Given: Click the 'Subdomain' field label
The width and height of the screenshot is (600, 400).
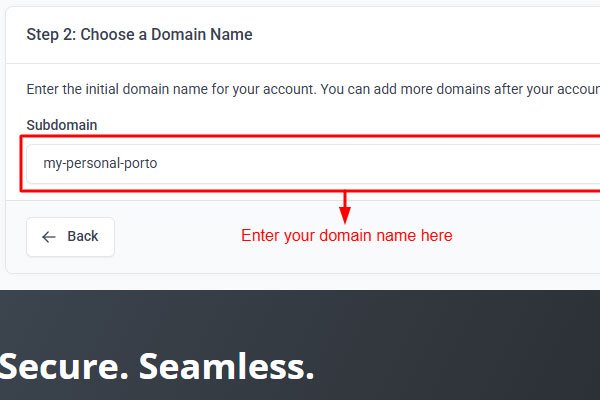Looking at the screenshot, I should tap(61, 125).
